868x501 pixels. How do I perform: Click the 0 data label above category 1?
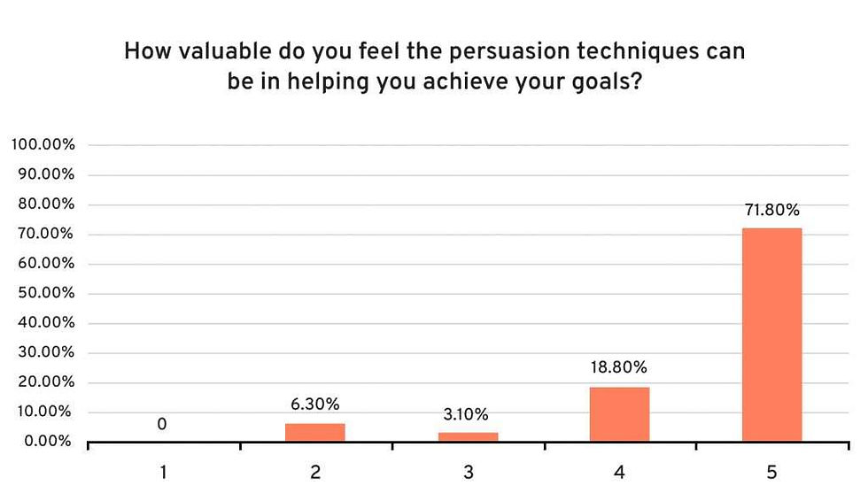(x=161, y=424)
